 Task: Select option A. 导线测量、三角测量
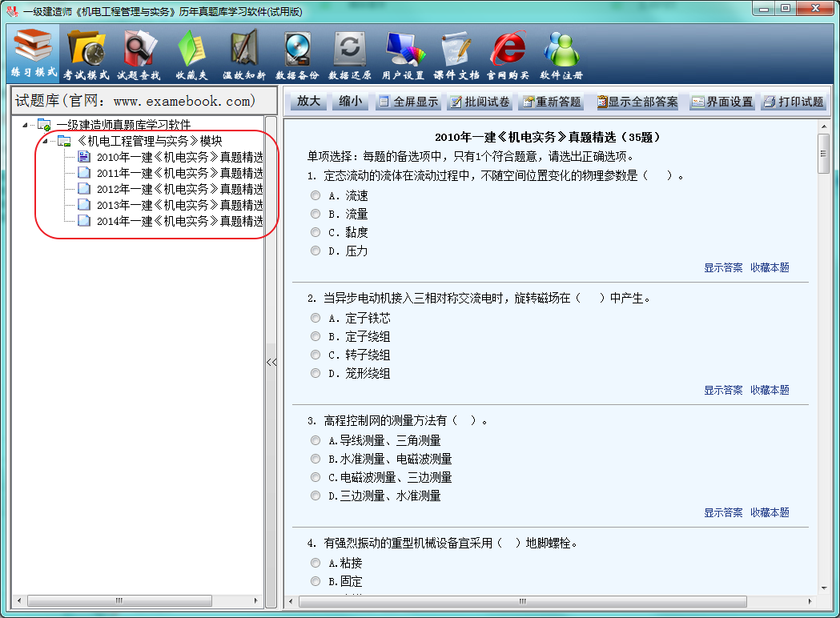pyautogui.click(x=316, y=440)
